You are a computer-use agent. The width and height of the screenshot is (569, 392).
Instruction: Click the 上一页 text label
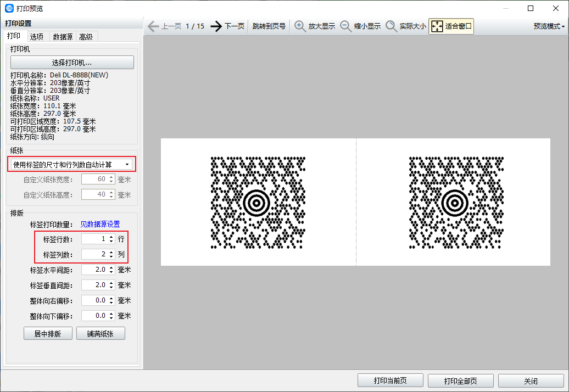point(171,26)
